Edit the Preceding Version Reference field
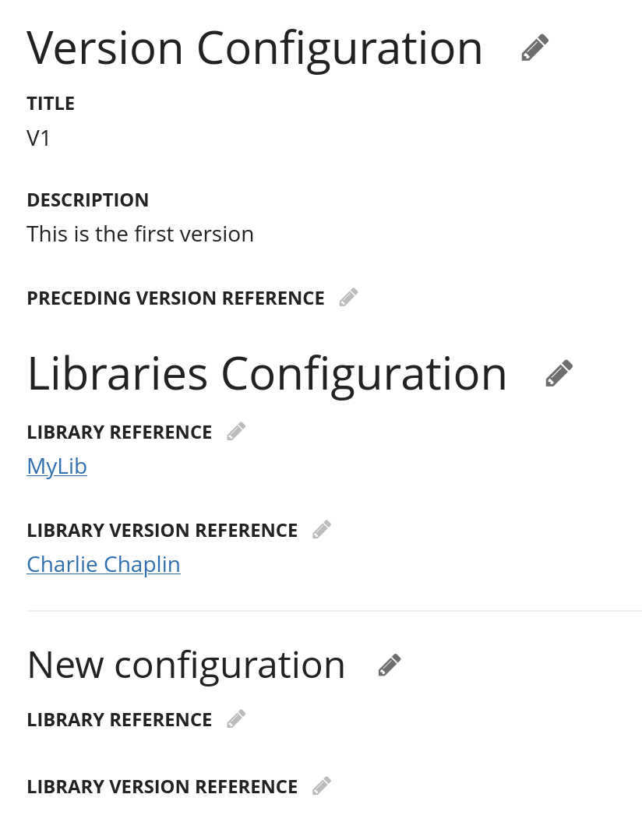642x840 pixels. [348, 298]
